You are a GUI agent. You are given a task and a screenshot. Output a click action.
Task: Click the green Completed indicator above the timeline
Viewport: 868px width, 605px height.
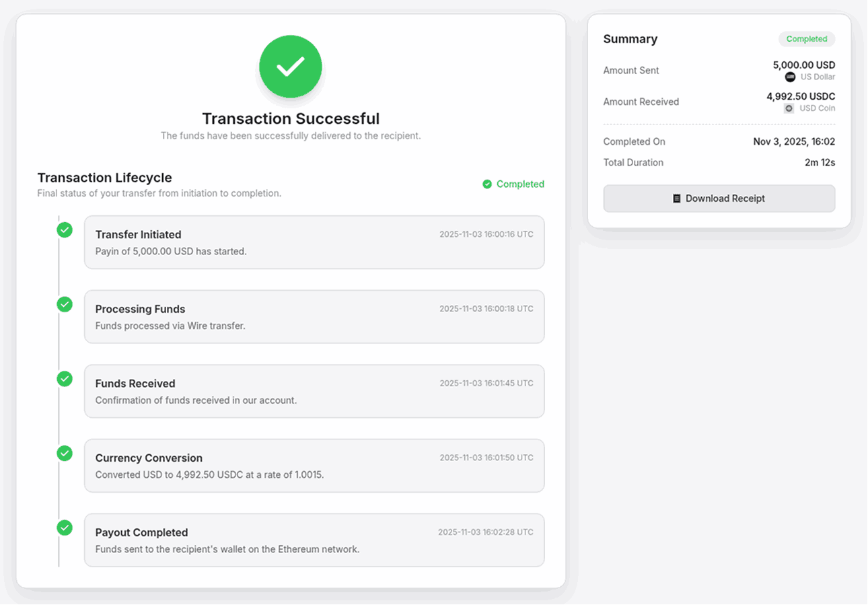click(x=513, y=184)
